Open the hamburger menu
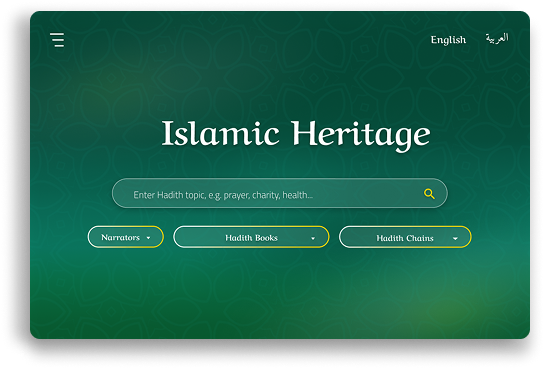545x369 pixels. [x=57, y=40]
